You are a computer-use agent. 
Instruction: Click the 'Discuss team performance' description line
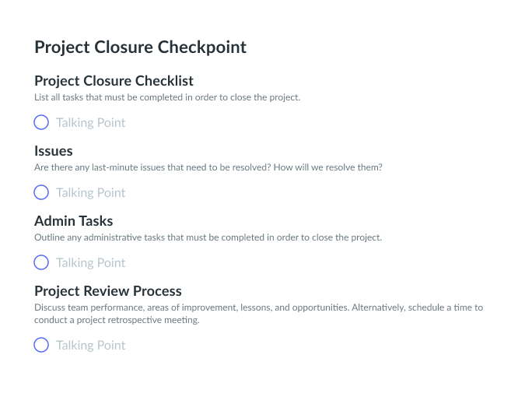[x=258, y=307]
